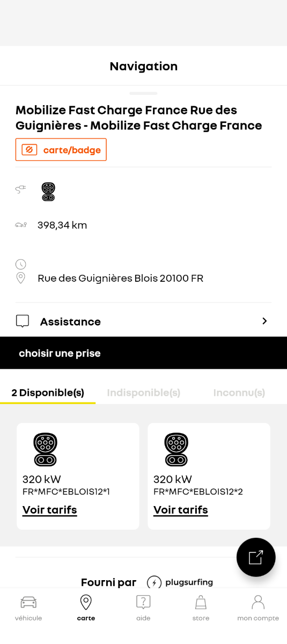Pull the bottom sheet handle bar

tap(143, 93)
